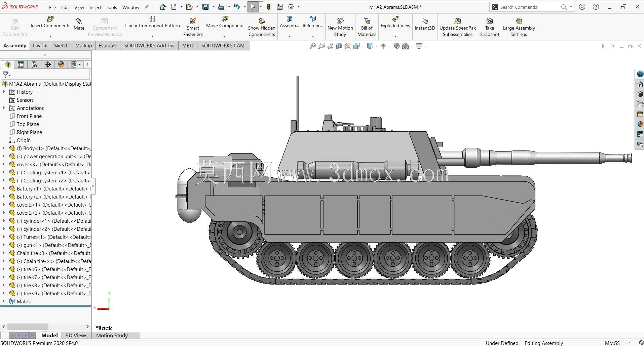
Task: Open Exploded View dropdown arrow
Action: 395,36
